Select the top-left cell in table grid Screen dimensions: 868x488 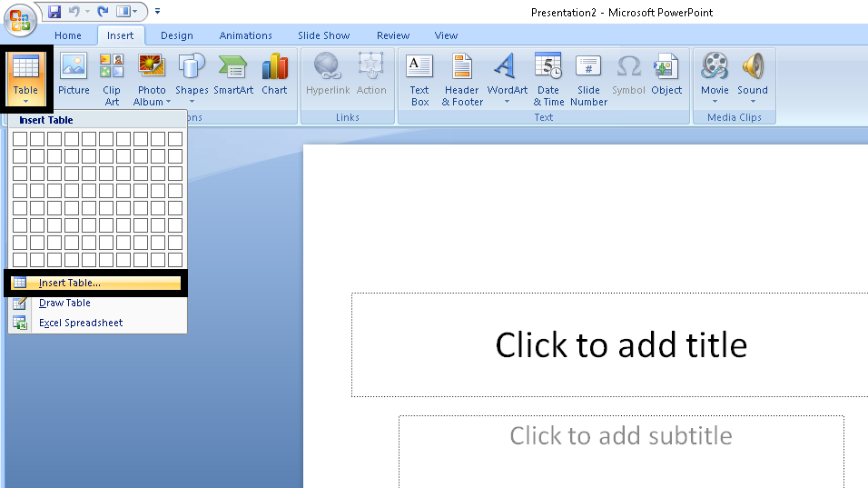(x=20, y=139)
